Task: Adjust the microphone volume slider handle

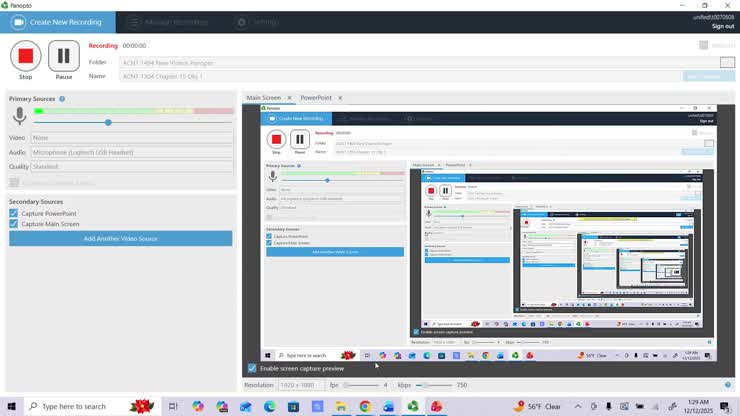Action: [108, 122]
